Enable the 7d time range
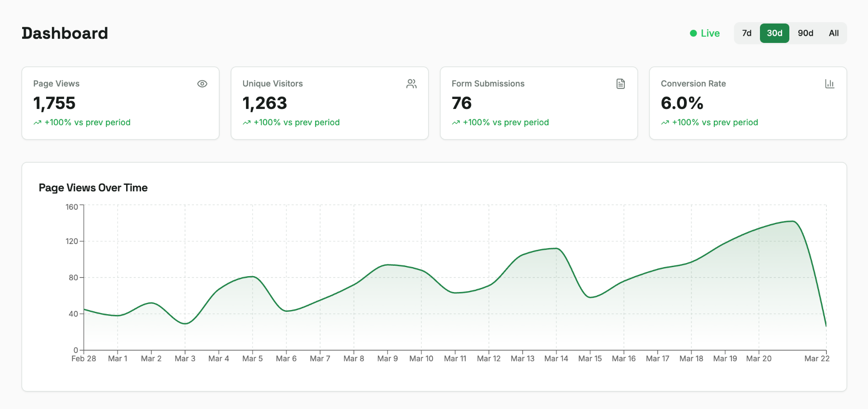Viewport: 868px width, 409px height. click(746, 33)
